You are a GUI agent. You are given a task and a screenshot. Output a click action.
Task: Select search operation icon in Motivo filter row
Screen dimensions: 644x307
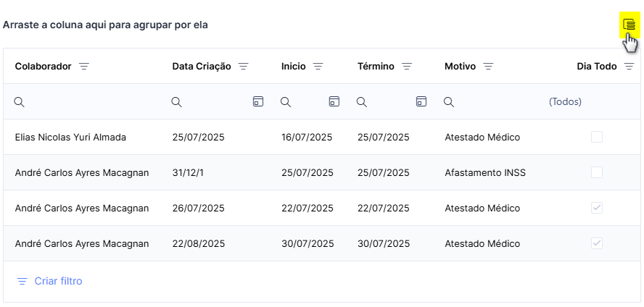pos(449,102)
